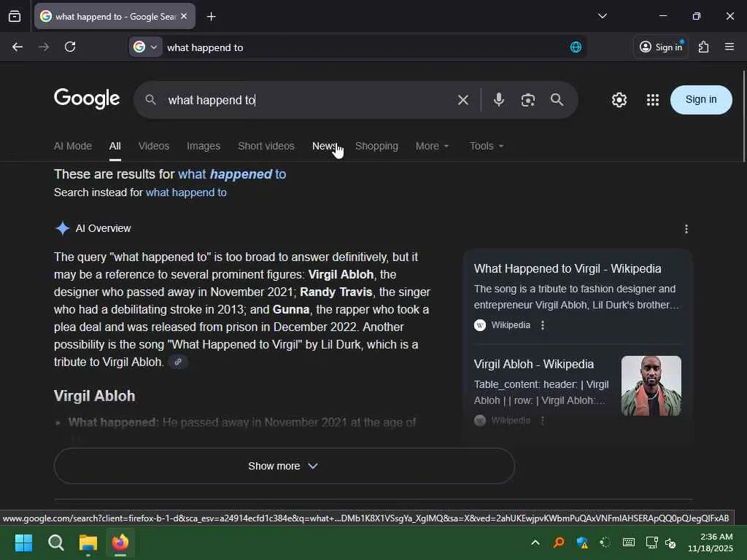Open the AI Overview three-dot options
The width and height of the screenshot is (747, 560).
(686, 229)
